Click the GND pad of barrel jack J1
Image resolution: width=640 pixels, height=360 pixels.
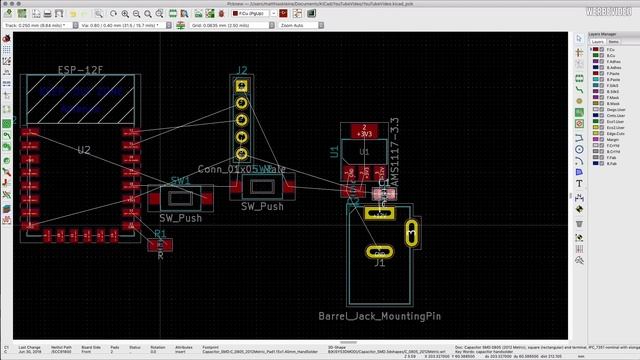coord(379,252)
